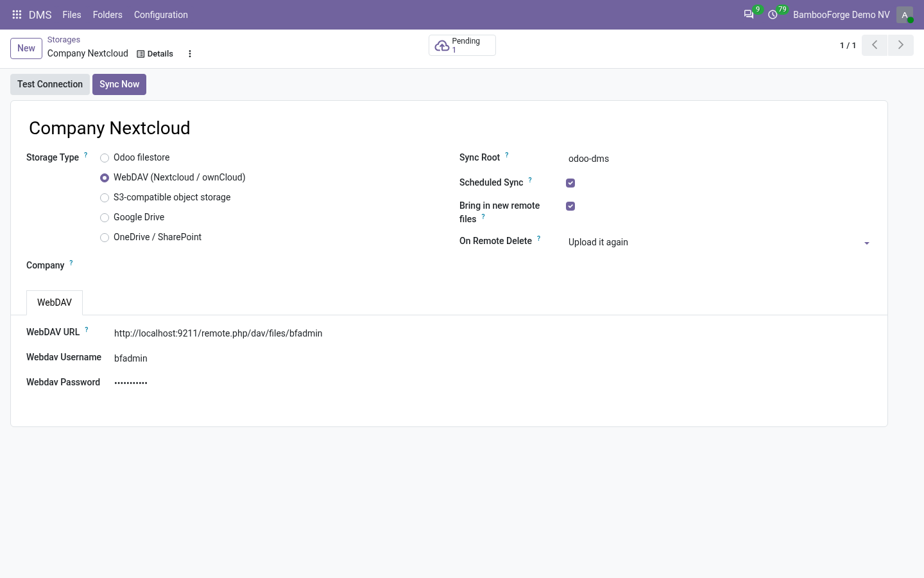Click the Sync Now button

(119, 84)
